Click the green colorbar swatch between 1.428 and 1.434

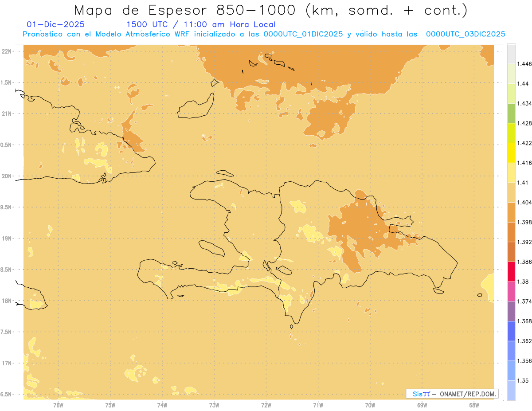pyautogui.click(x=511, y=113)
